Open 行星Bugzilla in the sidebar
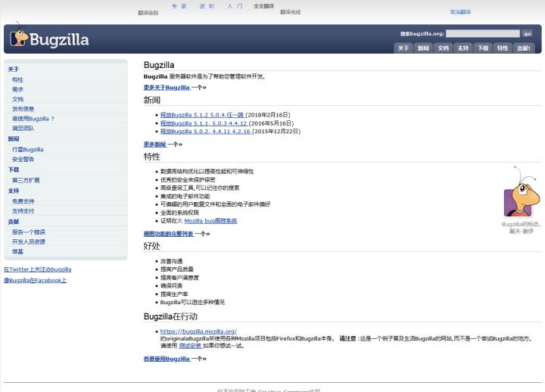Viewport: 545px width, 392px height. (x=28, y=149)
